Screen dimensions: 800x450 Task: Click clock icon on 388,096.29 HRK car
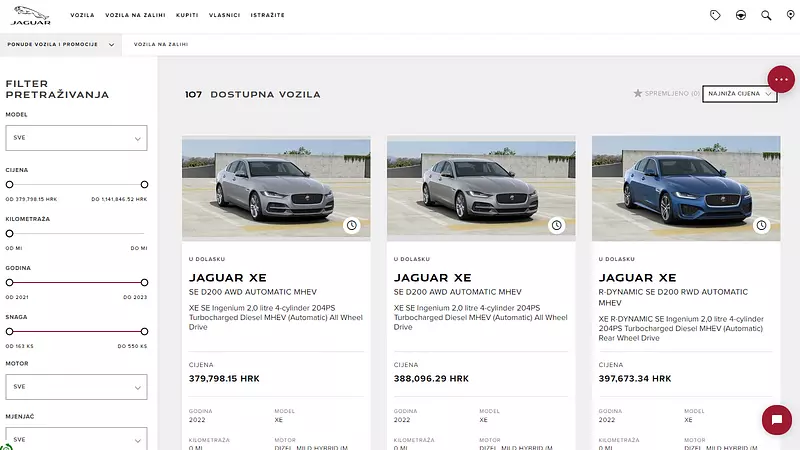tap(557, 225)
